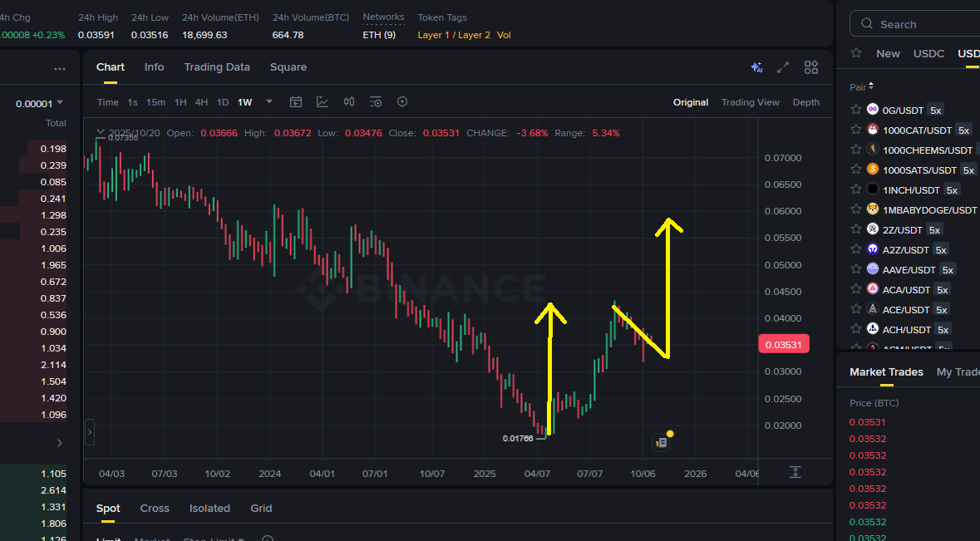Click the favorites star filter tab
The image size is (980, 541).
tap(856, 53)
